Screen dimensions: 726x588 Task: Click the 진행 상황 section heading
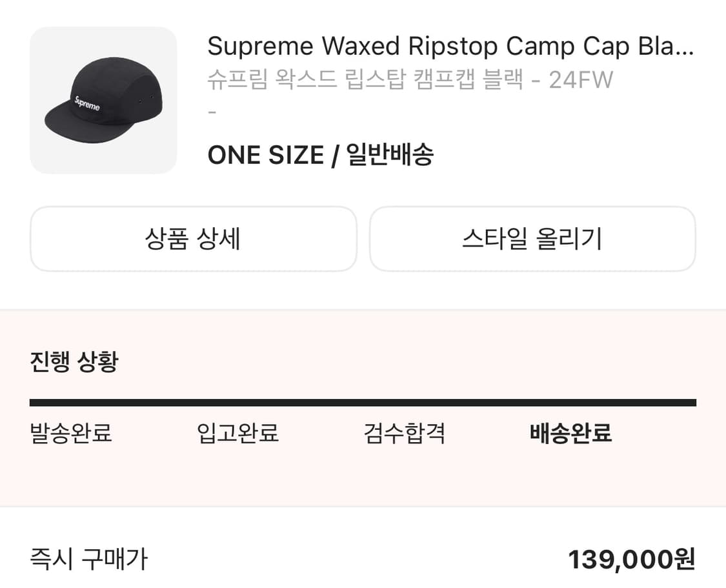point(74,361)
